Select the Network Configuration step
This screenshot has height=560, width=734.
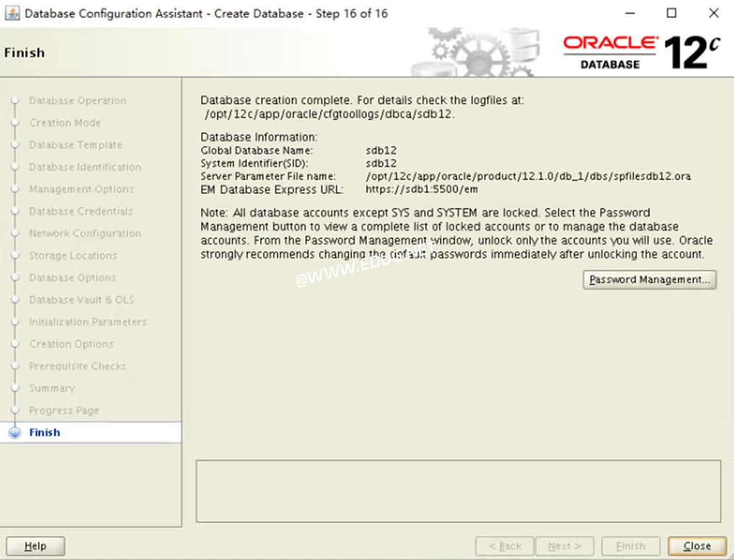(x=85, y=233)
